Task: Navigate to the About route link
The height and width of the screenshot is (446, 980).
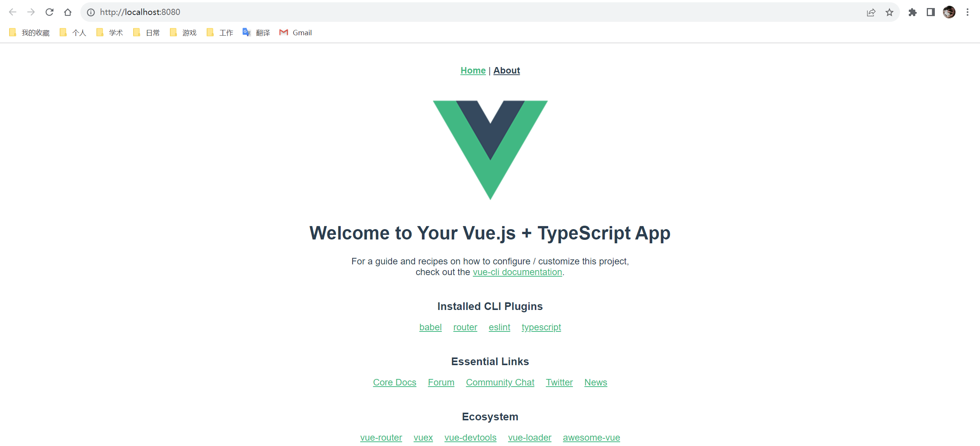Action: point(506,71)
